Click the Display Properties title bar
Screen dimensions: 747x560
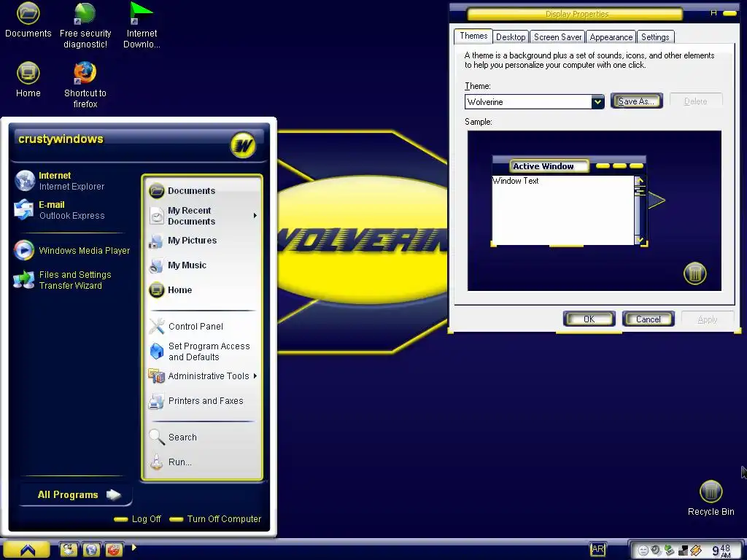point(576,14)
